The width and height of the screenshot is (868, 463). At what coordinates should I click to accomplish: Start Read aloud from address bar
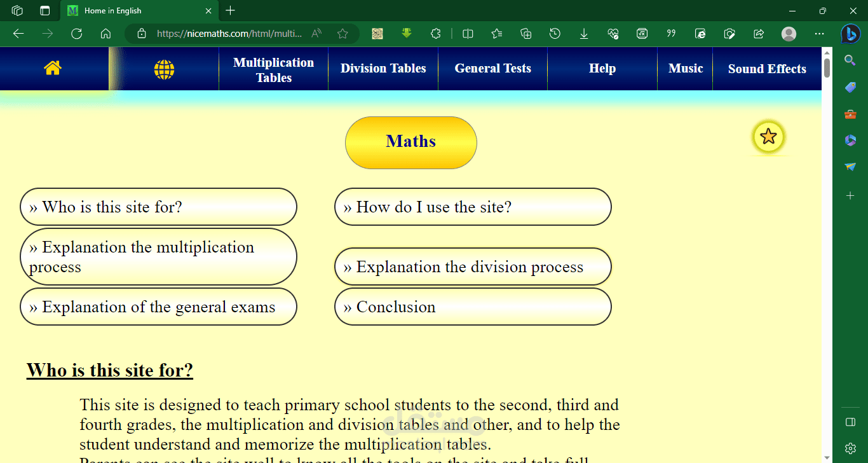pyautogui.click(x=316, y=34)
